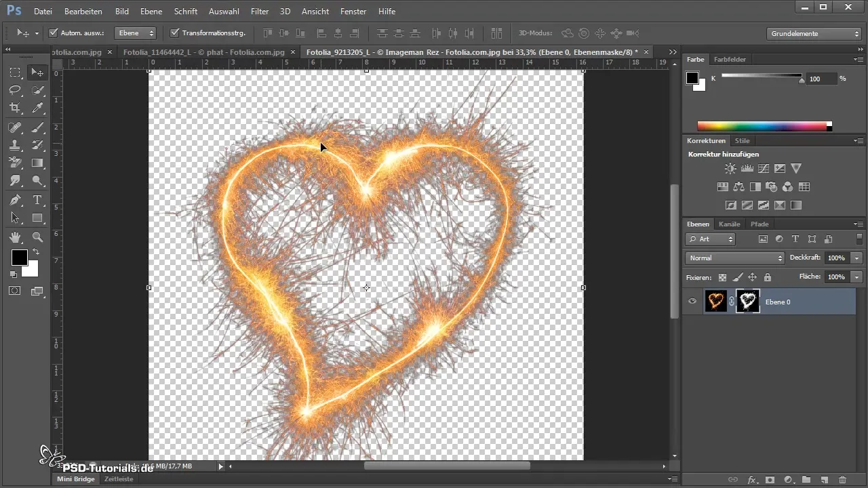The width and height of the screenshot is (868, 488).
Task: Open the Bearbeiten menu
Action: click(83, 12)
